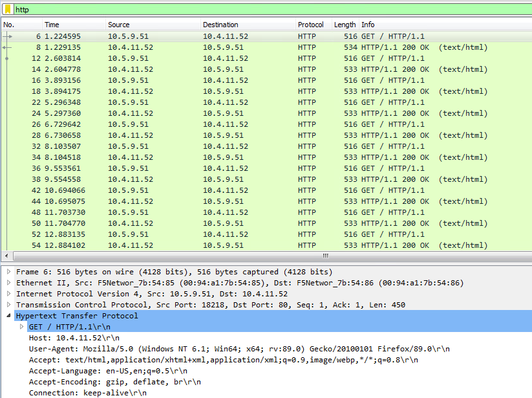The image size is (532, 398).
Task: Select packet 18 at time 3.894175
Action: (x=267, y=91)
